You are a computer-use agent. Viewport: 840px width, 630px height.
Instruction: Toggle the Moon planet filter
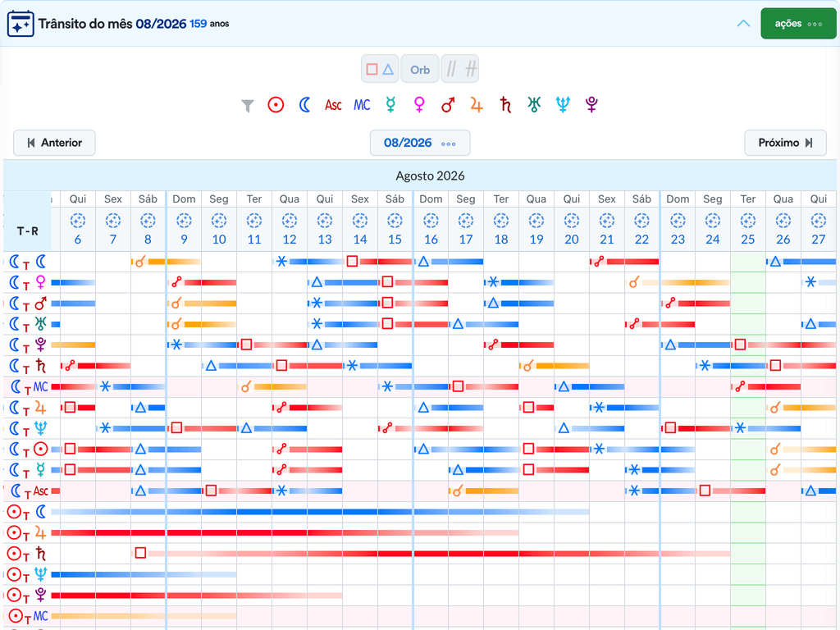click(x=305, y=104)
